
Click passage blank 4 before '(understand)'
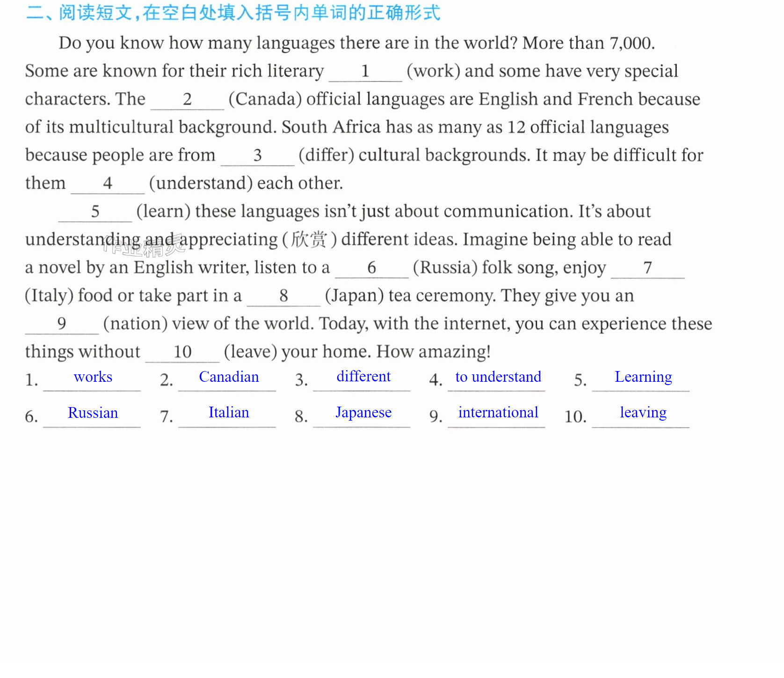108,184
